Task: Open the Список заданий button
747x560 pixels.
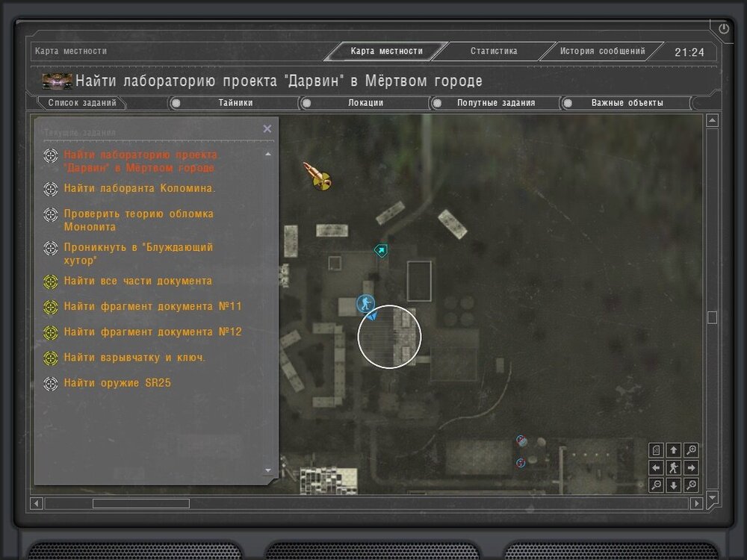Action: click(x=82, y=103)
